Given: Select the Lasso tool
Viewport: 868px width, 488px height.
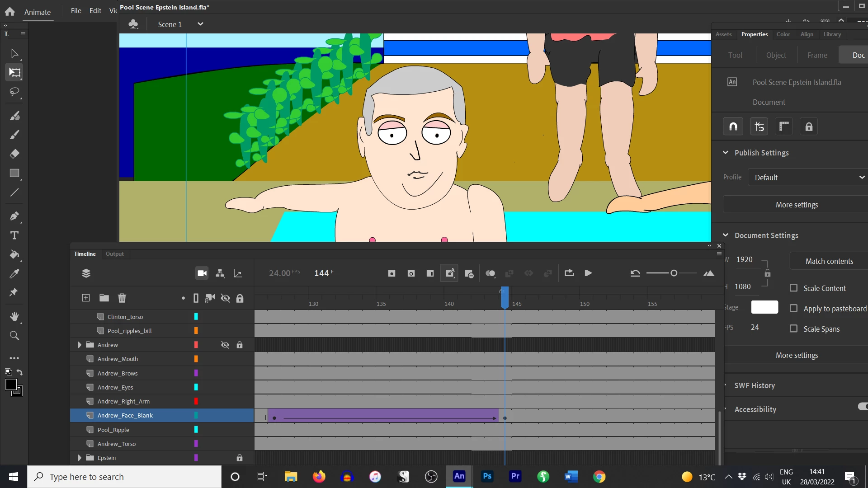Looking at the screenshot, I should [x=14, y=92].
